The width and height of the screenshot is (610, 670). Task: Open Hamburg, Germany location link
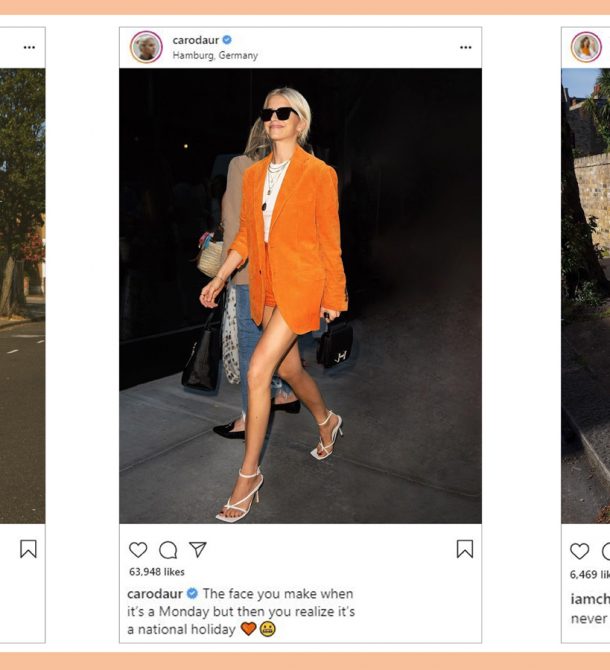pos(215,56)
